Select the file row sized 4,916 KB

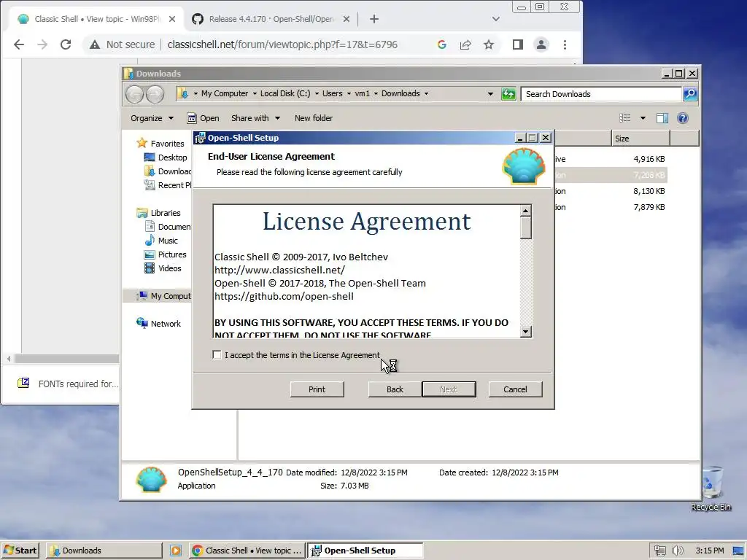pos(611,159)
